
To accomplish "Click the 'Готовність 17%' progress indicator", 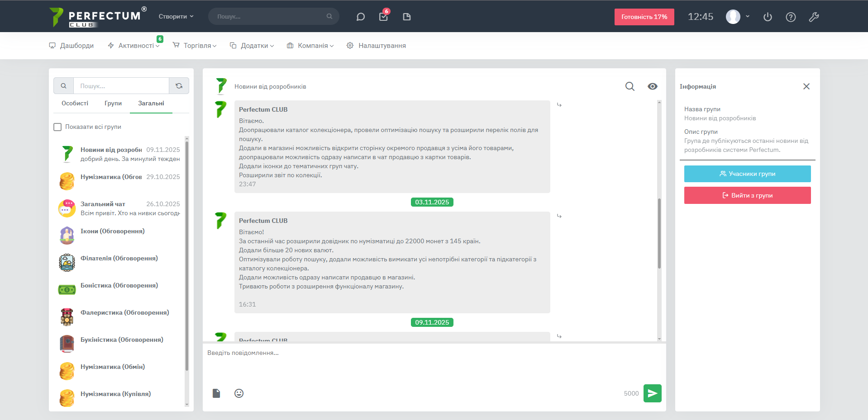I will click(644, 17).
